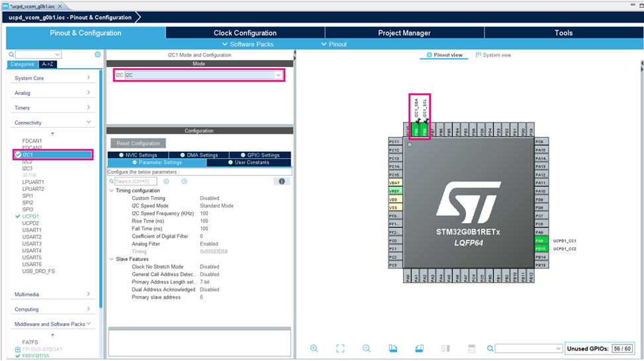This screenshot has width=644, height=361.
Task: Select LPUART1 in the Connectivity list
Action: [x=33, y=181]
